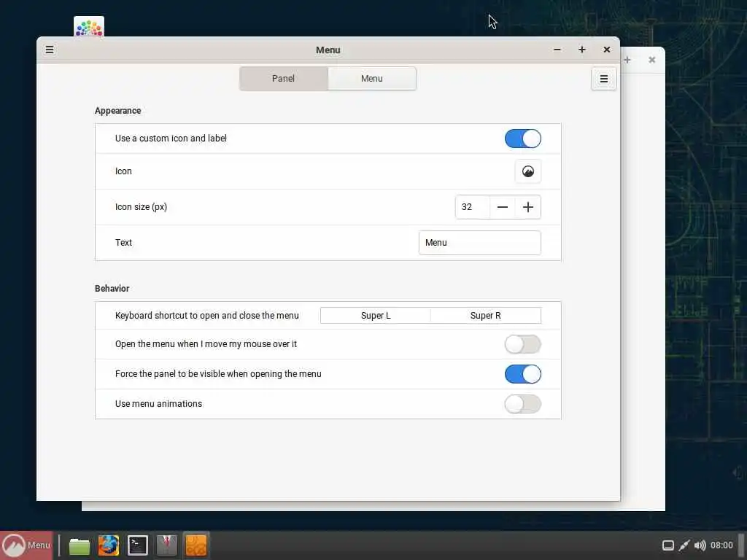Viewport: 747px width, 560px height.
Task: Maximize the Menu settings window
Action: point(582,50)
